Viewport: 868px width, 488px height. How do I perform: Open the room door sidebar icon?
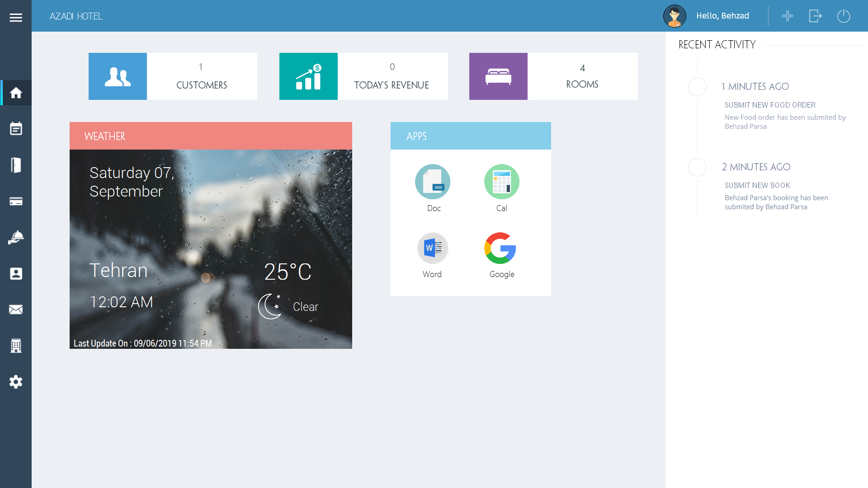(x=16, y=165)
